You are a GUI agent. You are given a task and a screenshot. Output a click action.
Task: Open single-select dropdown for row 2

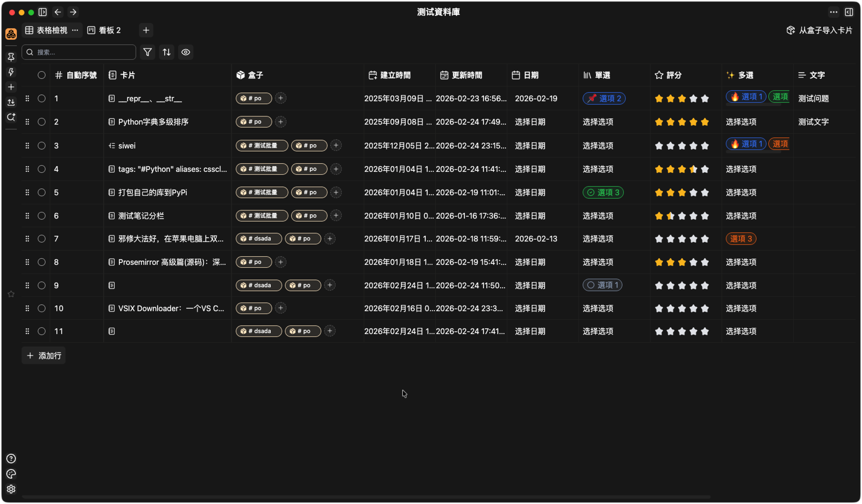598,122
